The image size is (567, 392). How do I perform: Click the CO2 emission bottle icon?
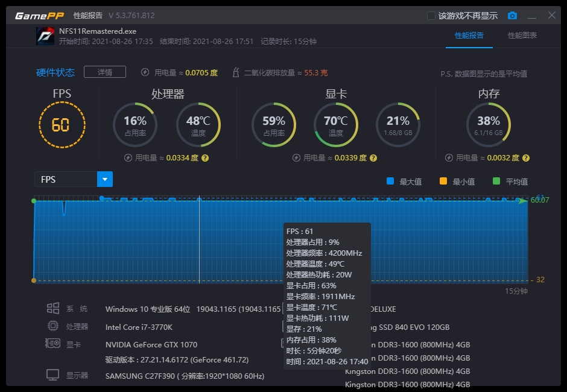coord(236,72)
